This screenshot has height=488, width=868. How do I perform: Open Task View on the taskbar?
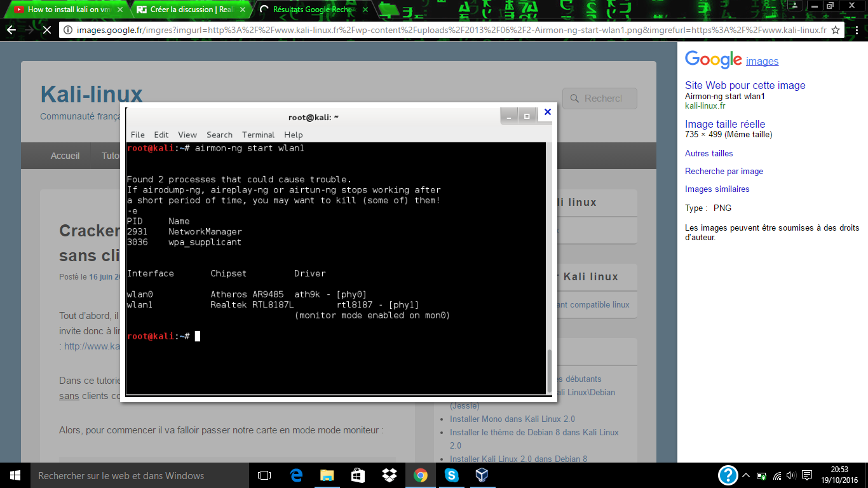[264, 475]
